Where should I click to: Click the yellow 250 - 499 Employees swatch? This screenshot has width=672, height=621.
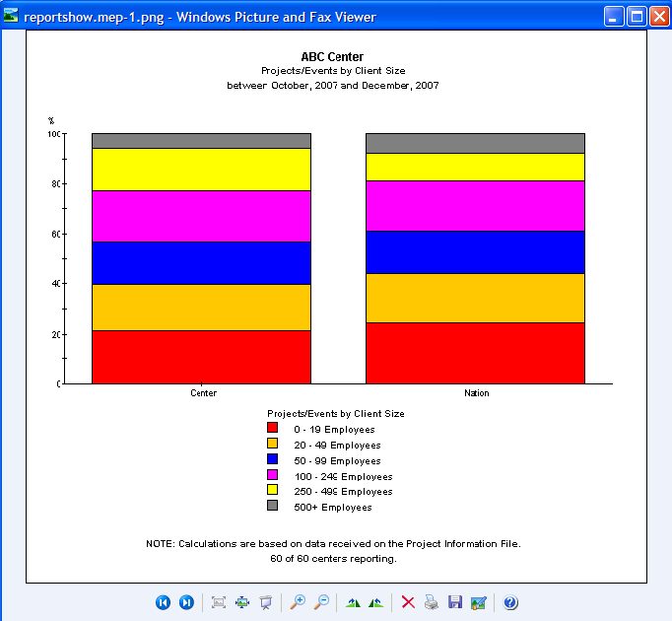[x=272, y=489]
